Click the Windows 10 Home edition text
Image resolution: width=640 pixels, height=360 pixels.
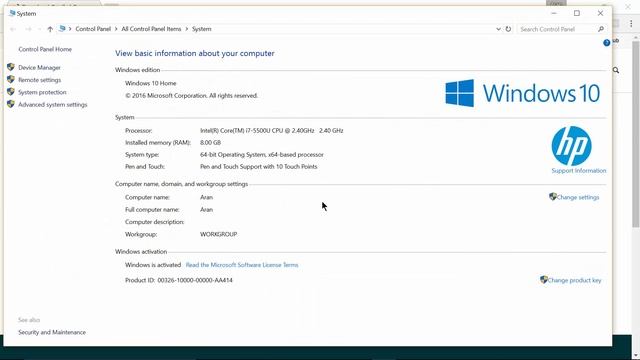point(151,83)
